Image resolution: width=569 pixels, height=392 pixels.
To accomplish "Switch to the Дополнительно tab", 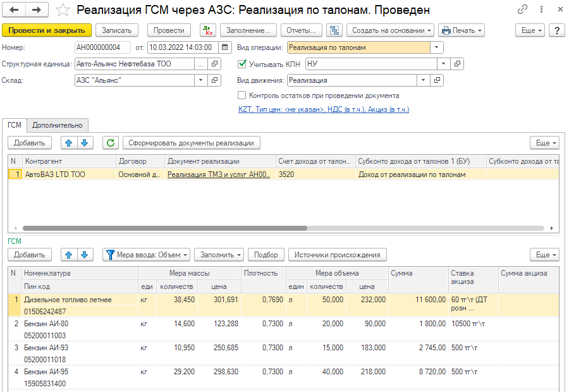I will tap(58, 125).
